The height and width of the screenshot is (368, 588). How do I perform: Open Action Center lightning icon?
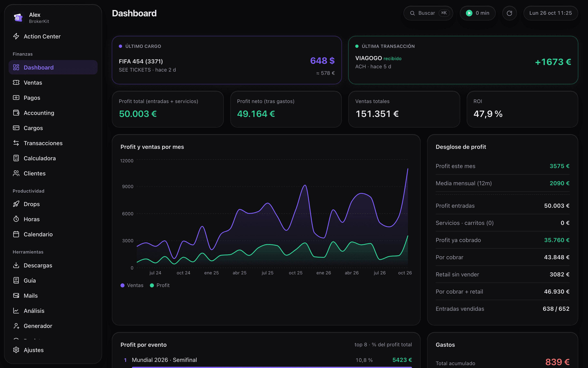click(x=16, y=36)
